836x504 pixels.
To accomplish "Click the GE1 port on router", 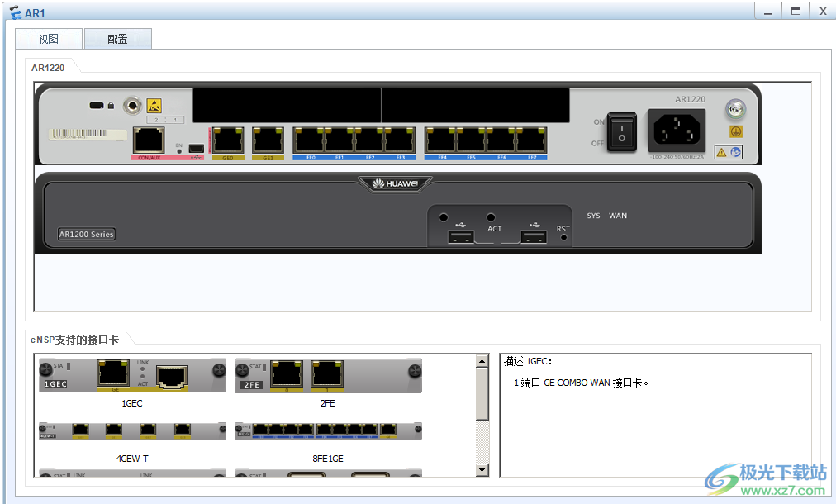I will 268,140.
